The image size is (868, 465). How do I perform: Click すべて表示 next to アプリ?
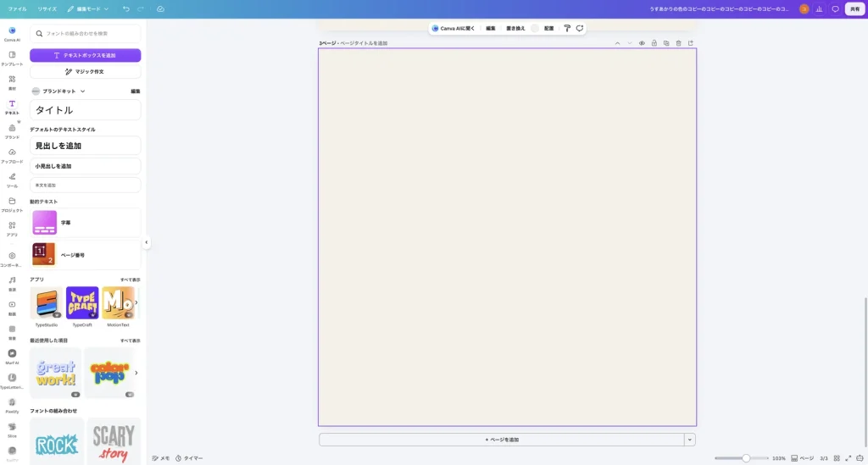click(130, 280)
